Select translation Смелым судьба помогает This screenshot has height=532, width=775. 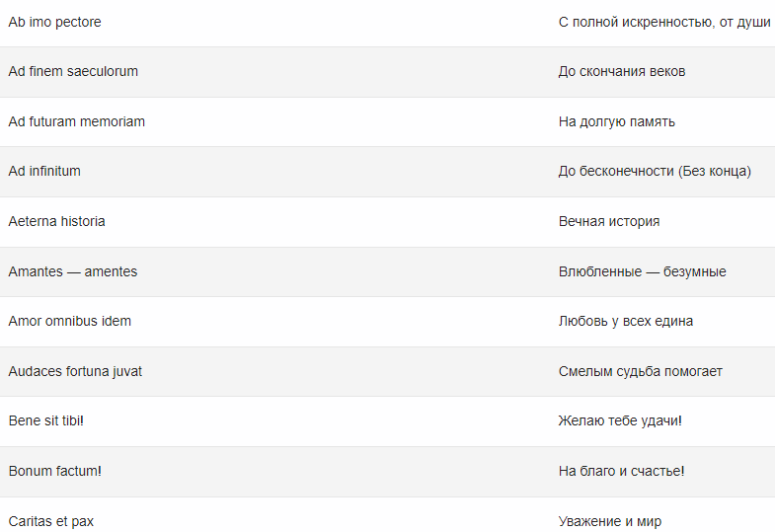pos(641,371)
